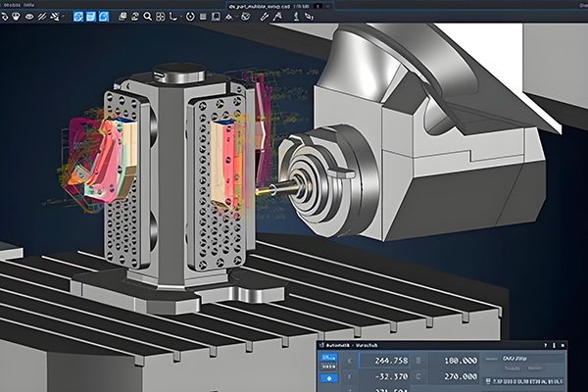The image size is (588, 392).
Task: Toggle the first blue highlighted view button
Action: tap(78, 17)
